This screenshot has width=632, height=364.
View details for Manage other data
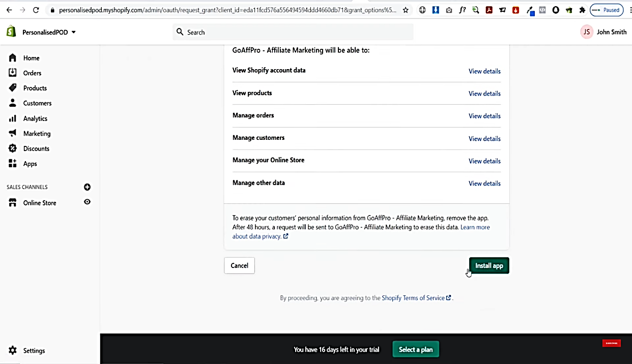[x=484, y=184]
